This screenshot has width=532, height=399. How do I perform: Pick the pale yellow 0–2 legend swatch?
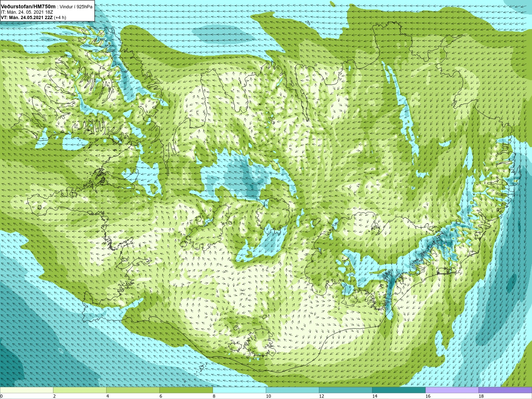tap(27, 390)
